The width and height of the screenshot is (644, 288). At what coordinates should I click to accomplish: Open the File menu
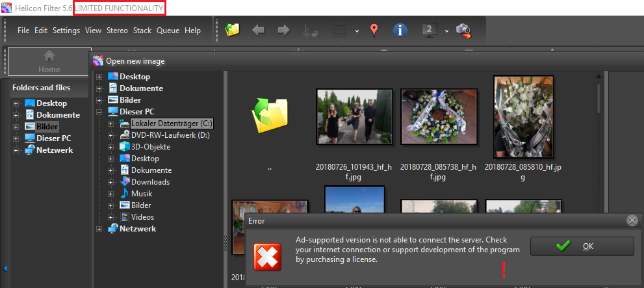click(x=23, y=31)
